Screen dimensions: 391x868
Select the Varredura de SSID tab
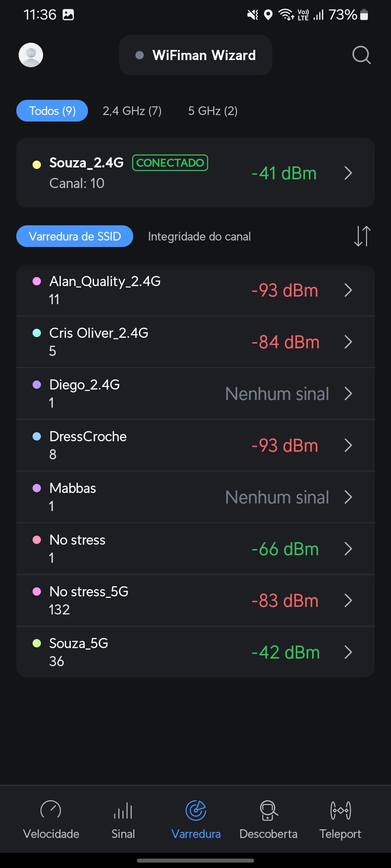point(75,237)
